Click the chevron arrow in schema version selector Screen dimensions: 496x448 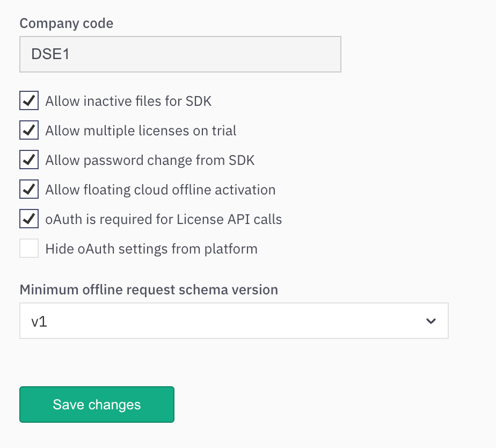pos(430,321)
